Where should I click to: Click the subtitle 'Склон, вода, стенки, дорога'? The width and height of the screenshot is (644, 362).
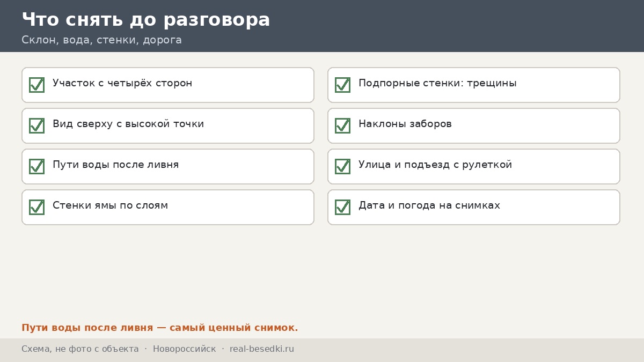[x=101, y=40]
